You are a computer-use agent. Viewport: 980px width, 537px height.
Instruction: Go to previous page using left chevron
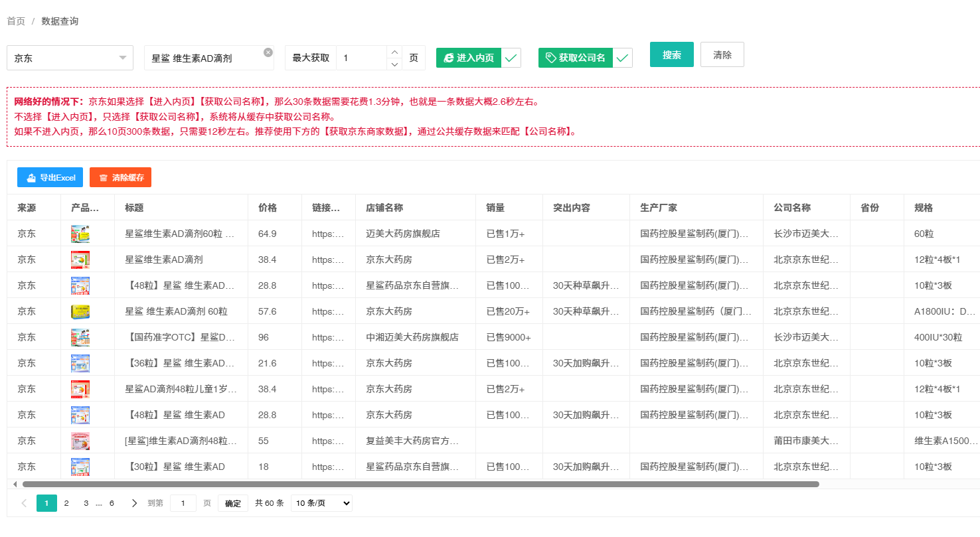[25, 503]
